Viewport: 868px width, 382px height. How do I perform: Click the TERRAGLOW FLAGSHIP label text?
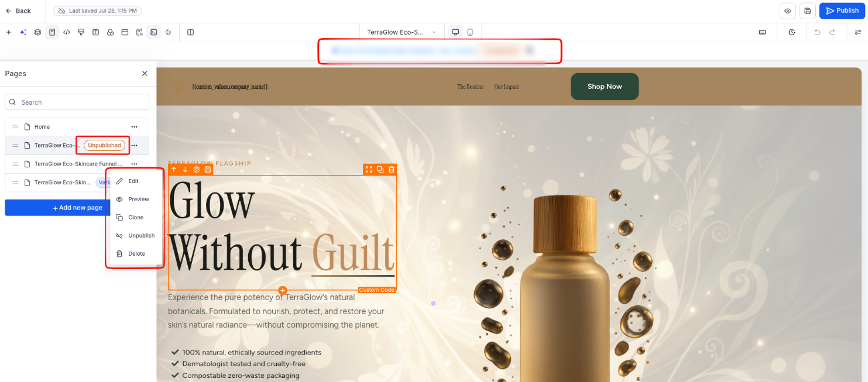[210, 163]
